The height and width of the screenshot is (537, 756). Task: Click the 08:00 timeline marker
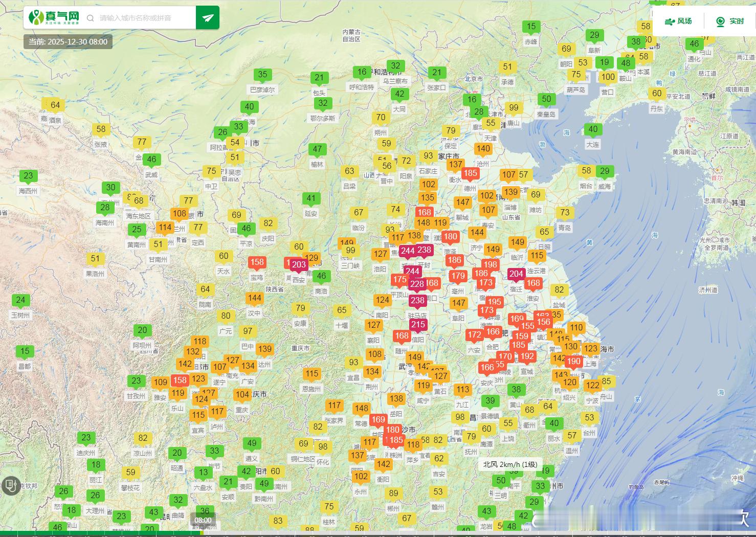pos(203,521)
